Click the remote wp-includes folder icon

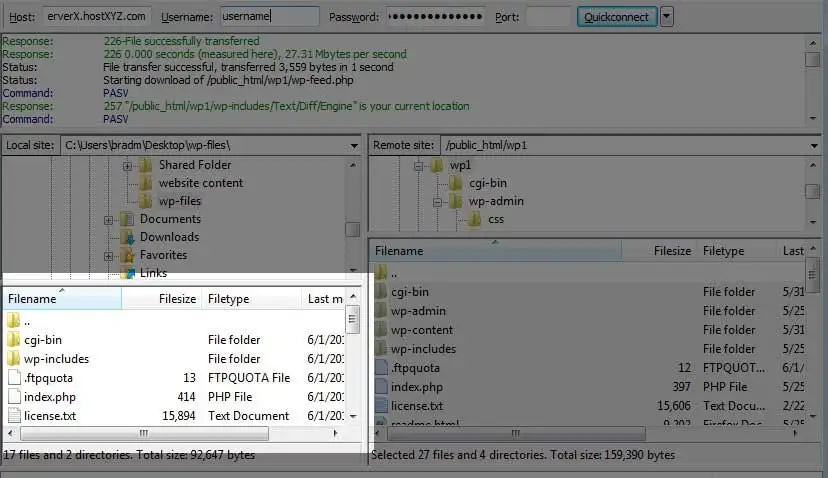381,349
